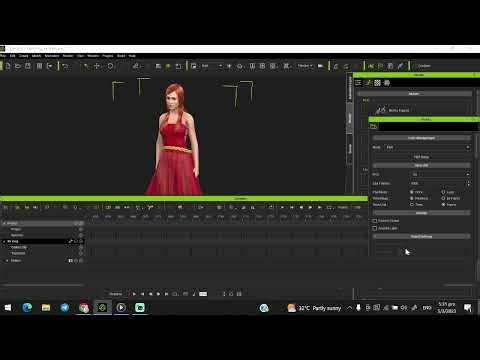The image size is (480, 360).
Task: Open the Create menu
Action: (x=24, y=56)
